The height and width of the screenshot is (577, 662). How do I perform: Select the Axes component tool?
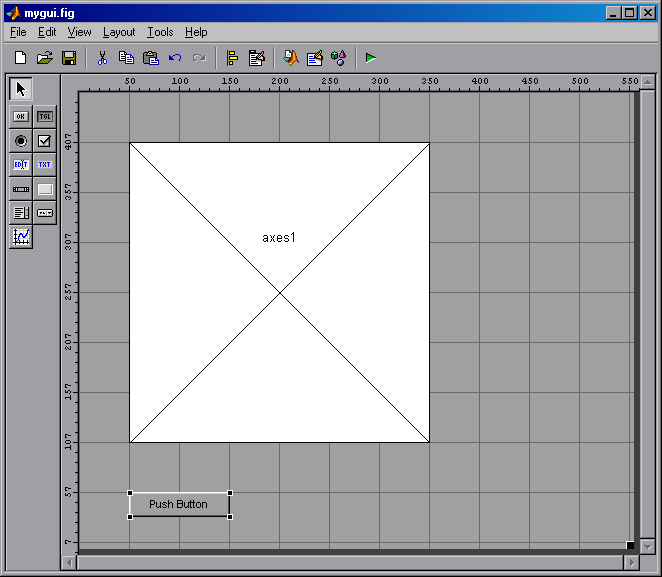click(x=21, y=236)
